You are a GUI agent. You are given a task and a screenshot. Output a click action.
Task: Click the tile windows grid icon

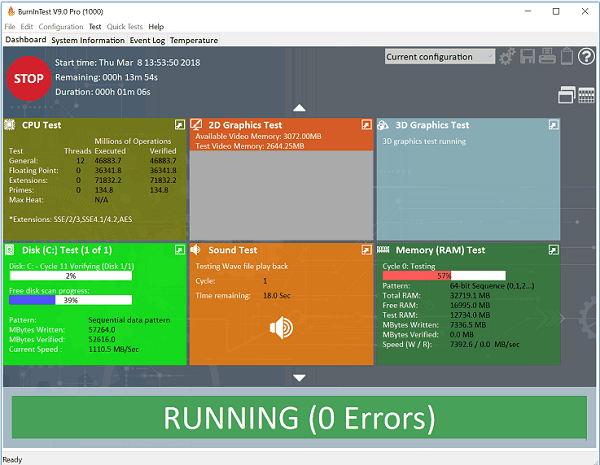click(x=586, y=95)
